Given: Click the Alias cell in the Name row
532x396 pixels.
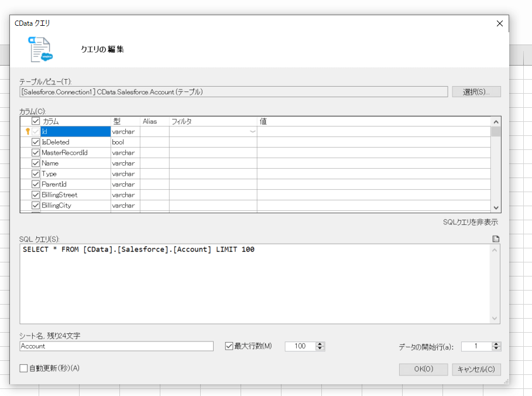Looking at the screenshot, I should point(155,163).
